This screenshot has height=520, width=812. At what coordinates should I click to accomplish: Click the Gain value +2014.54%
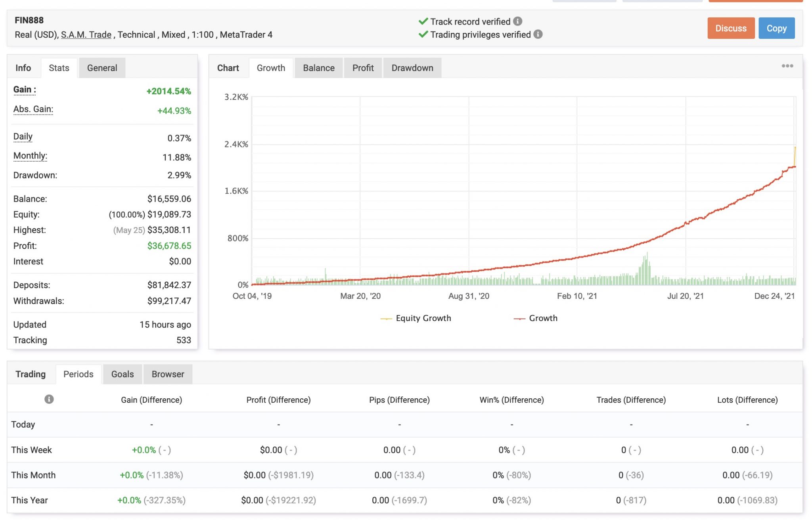169,91
